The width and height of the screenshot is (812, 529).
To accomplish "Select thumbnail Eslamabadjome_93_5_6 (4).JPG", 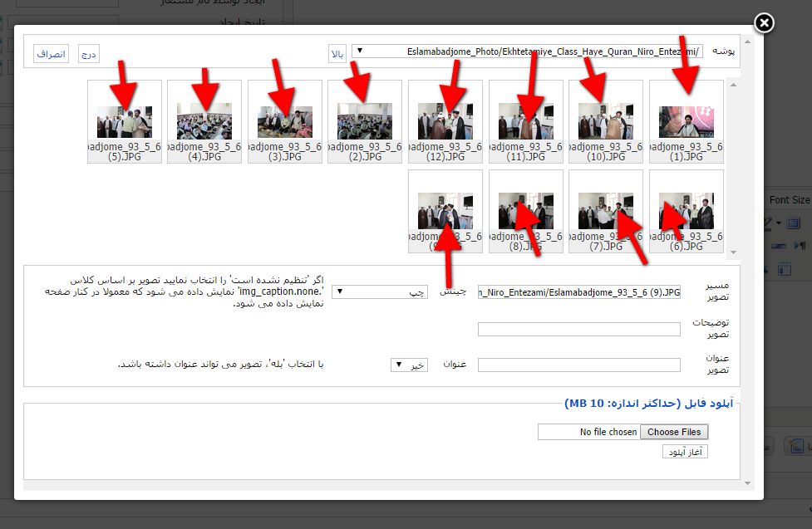I will [x=204, y=121].
